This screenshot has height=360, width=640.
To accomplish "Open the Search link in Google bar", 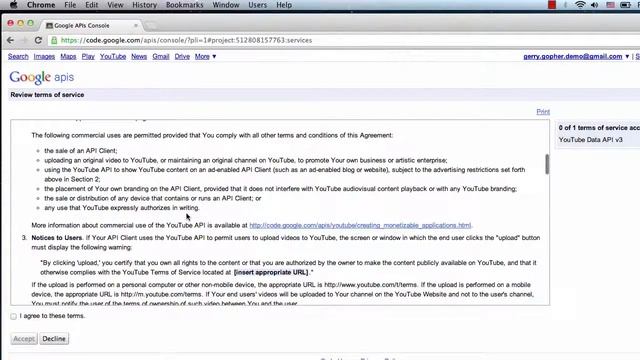I will click(18, 56).
